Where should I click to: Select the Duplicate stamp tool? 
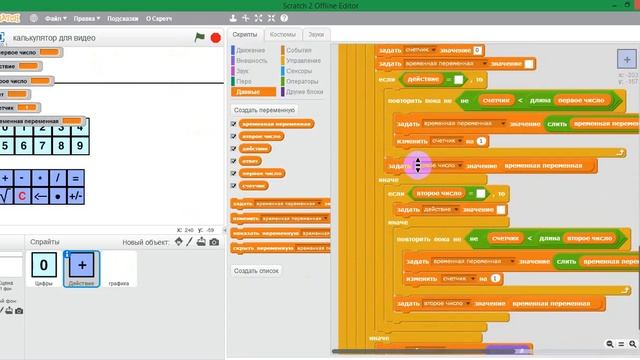click(x=233, y=18)
